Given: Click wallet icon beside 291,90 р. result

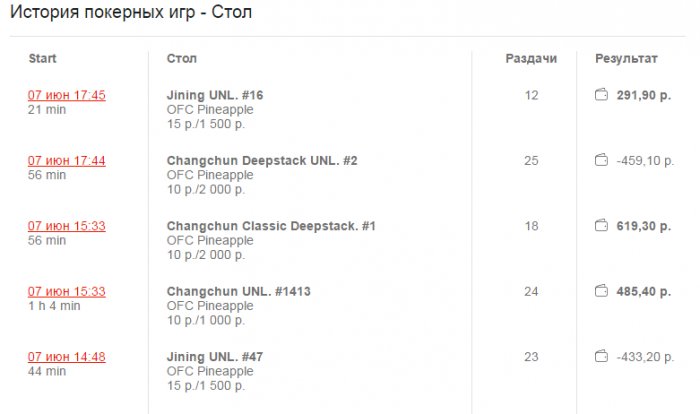Looking at the screenshot, I should (x=601, y=95).
